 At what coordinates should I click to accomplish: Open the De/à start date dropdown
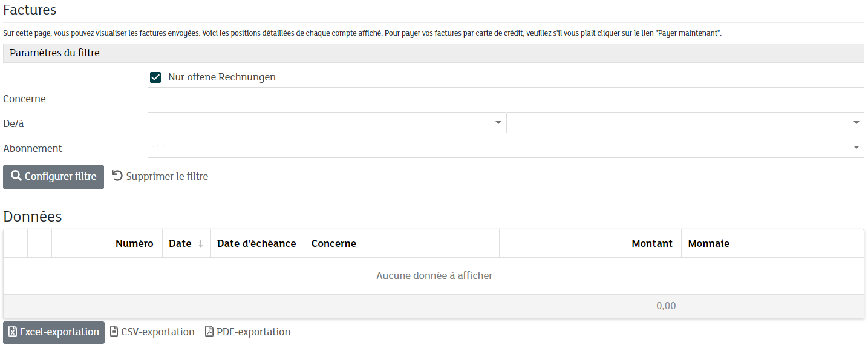coord(498,123)
